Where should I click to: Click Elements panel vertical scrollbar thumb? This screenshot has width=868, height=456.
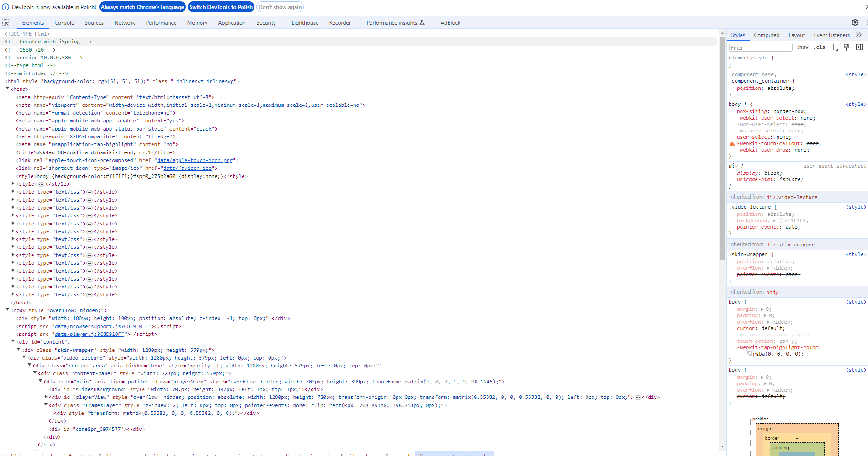point(722,149)
